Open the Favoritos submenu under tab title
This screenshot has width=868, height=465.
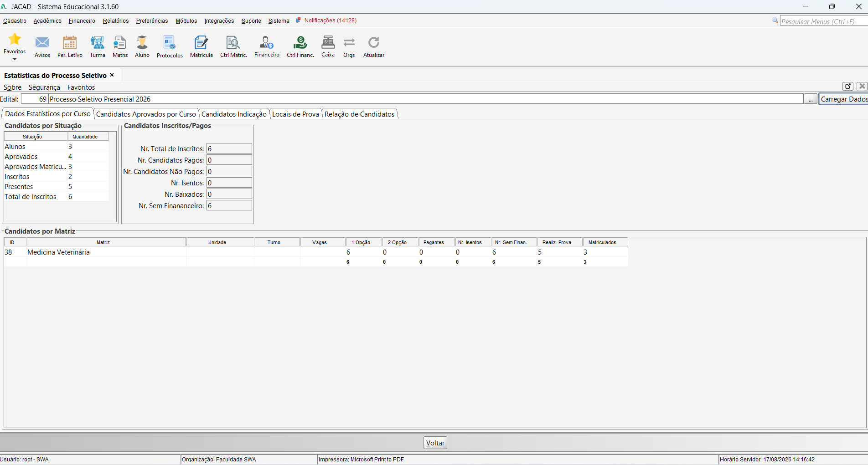(x=81, y=87)
